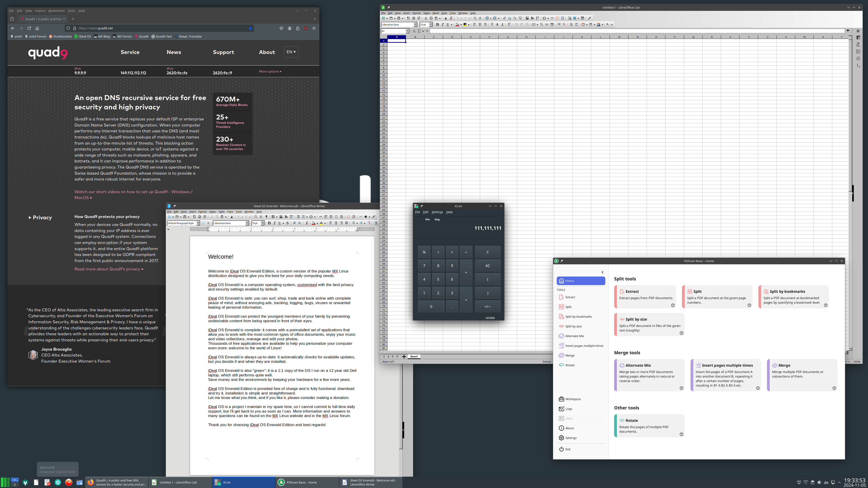Toggle Superscript in Writer toolbar

(295, 223)
